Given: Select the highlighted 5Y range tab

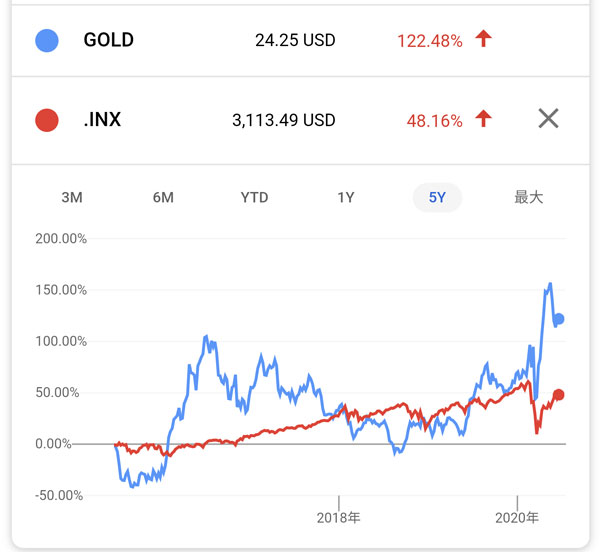Looking at the screenshot, I should coord(437,197).
